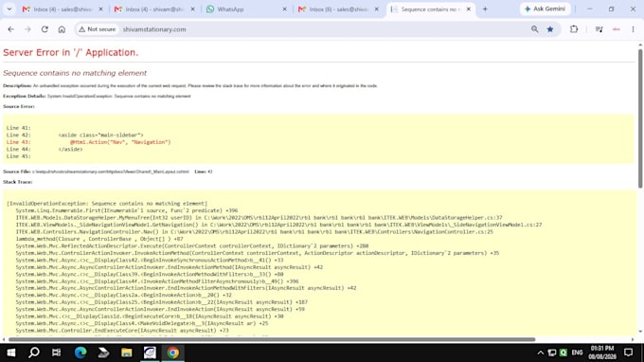The image size is (644, 362).
Task: Click the vertical page scrollbar thumb
Action: point(640,118)
